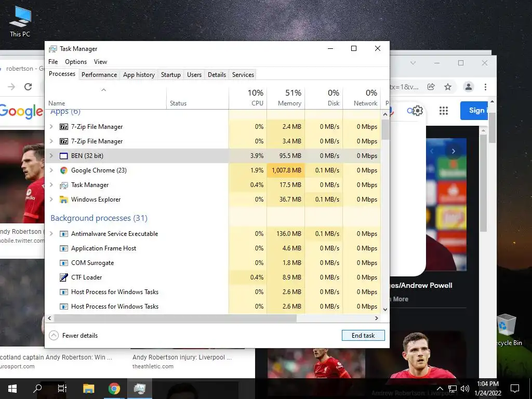This screenshot has height=399, width=532.
Task: Click the Application Frame Host icon
Action: [64, 248]
